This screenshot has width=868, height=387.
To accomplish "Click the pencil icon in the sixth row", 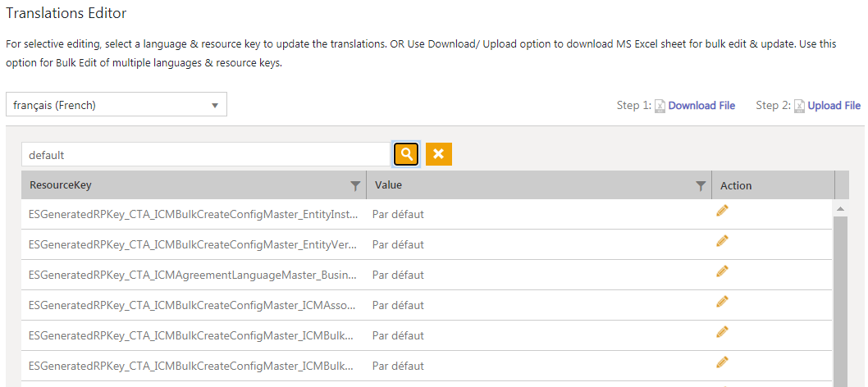I will pyautogui.click(x=722, y=362).
